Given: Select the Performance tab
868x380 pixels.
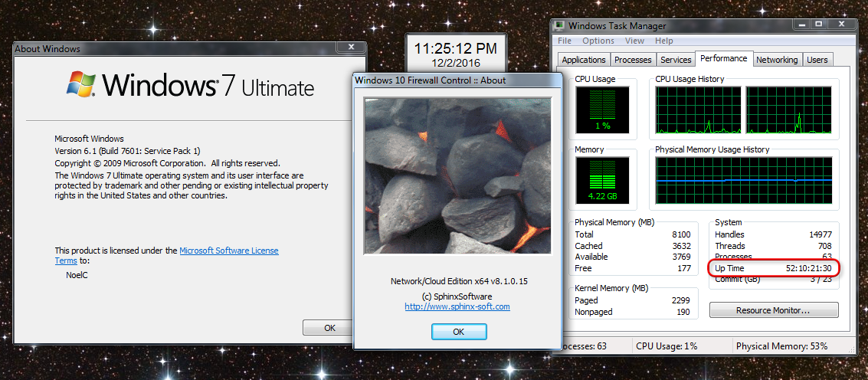Looking at the screenshot, I should (x=723, y=58).
